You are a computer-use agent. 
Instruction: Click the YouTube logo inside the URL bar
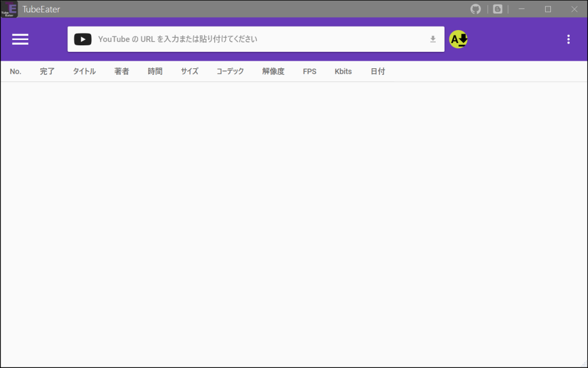tap(82, 39)
